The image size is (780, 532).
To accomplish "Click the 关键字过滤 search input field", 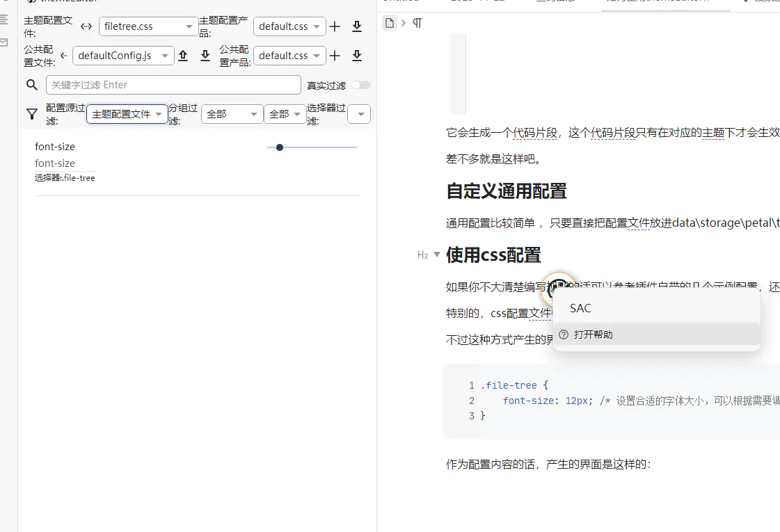I will pos(173,85).
